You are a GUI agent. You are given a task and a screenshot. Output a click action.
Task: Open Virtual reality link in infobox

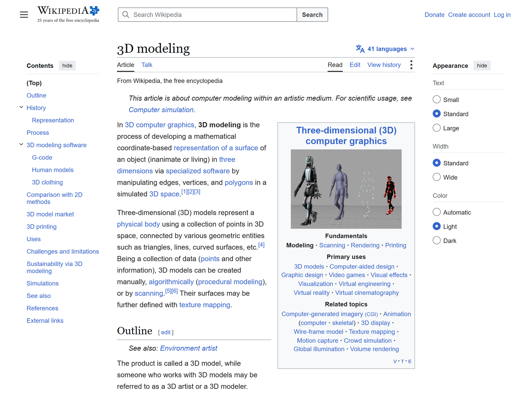[x=312, y=293]
